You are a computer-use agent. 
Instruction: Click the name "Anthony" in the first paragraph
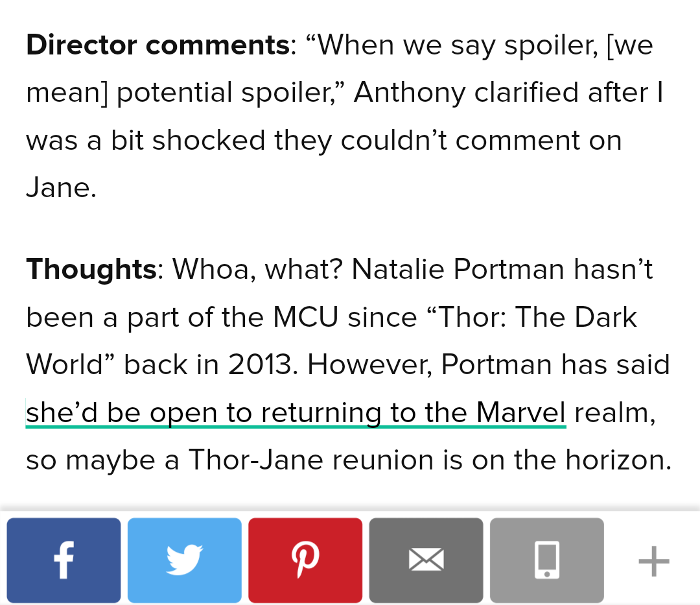(410, 93)
